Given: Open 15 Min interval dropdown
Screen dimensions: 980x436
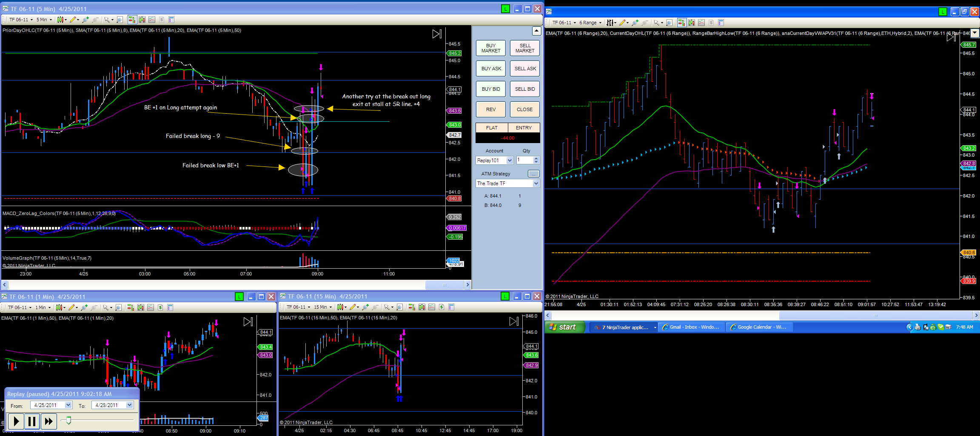Looking at the screenshot, I should pos(323,307).
